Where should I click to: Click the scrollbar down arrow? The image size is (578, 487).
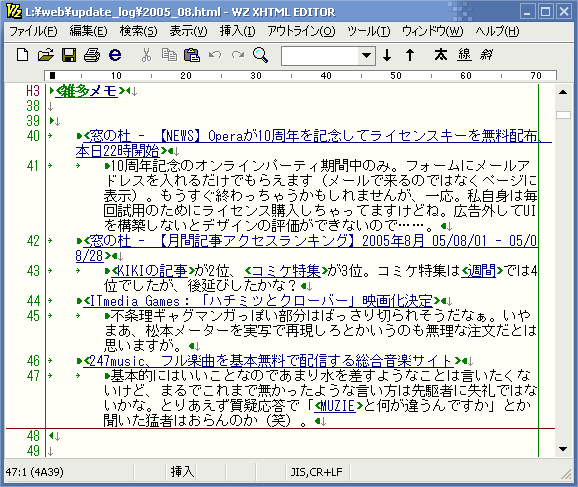click(x=563, y=449)
